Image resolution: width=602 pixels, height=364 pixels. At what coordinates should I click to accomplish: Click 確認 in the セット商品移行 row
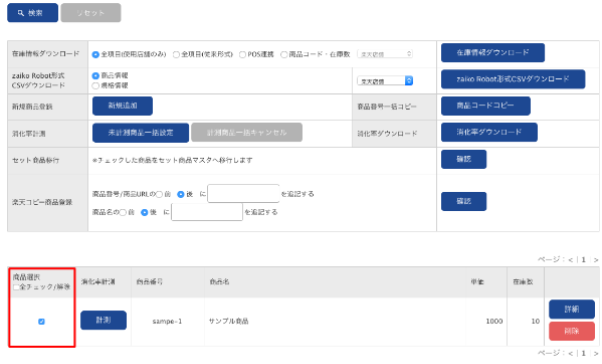click(x=464, y=159)
